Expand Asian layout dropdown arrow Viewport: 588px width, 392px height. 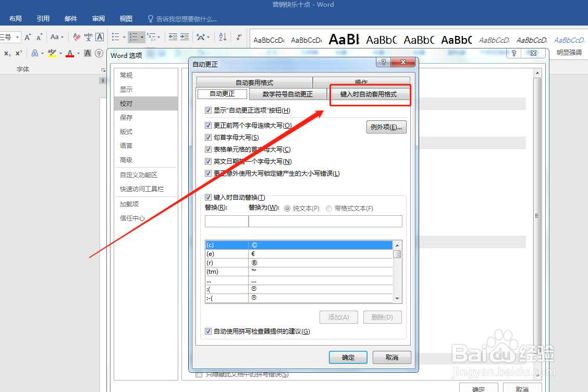point(208,37)
